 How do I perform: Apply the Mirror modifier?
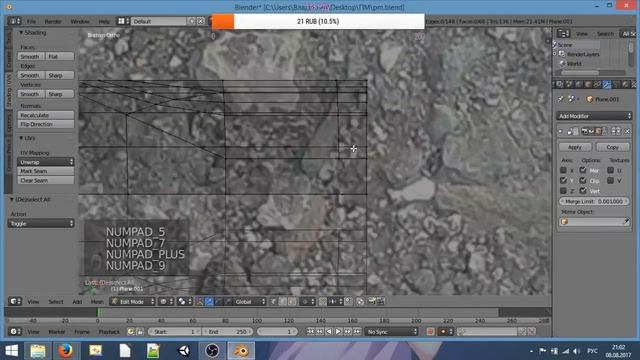click(x=575, y=147)
